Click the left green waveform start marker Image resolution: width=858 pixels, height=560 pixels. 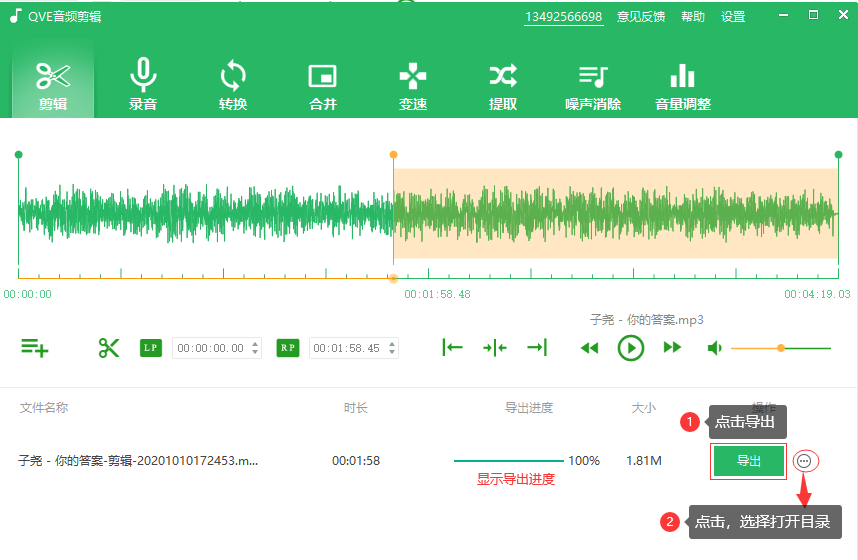point(19,155)
